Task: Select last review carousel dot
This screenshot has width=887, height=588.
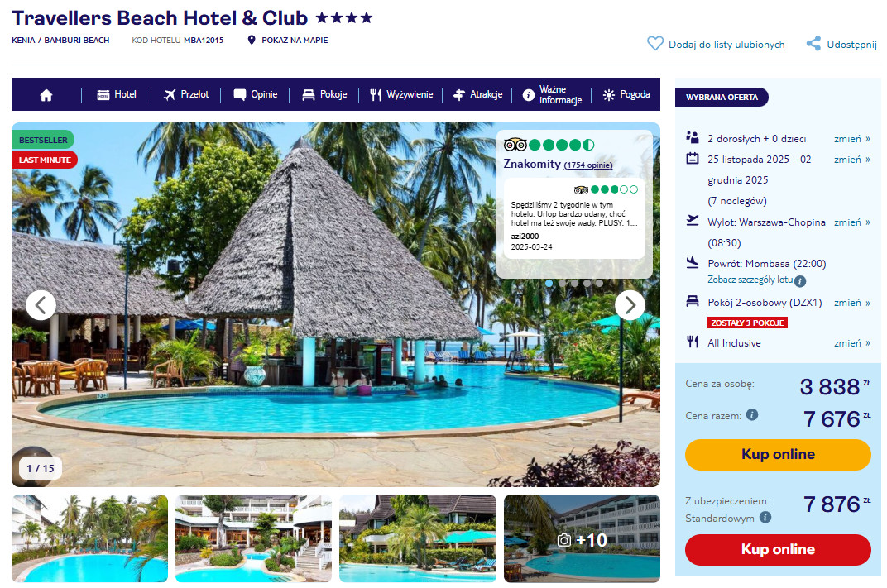Action: point(599,283)
